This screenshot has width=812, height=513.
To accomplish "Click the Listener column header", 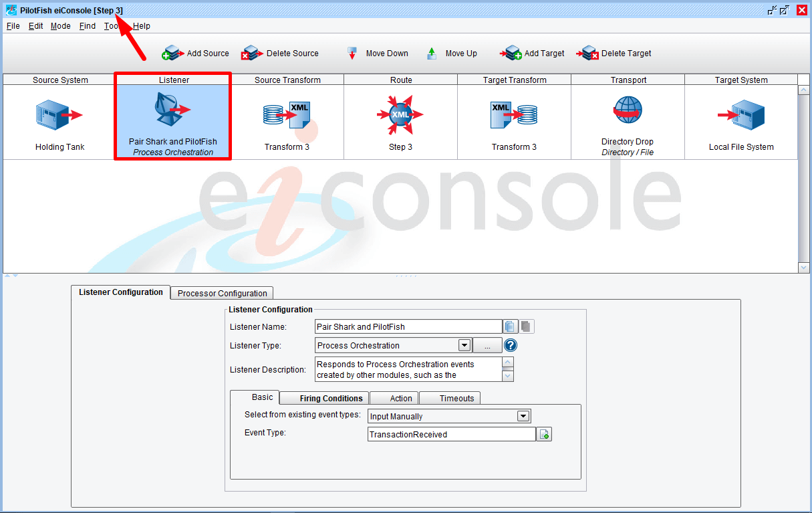I will [174, 80].
